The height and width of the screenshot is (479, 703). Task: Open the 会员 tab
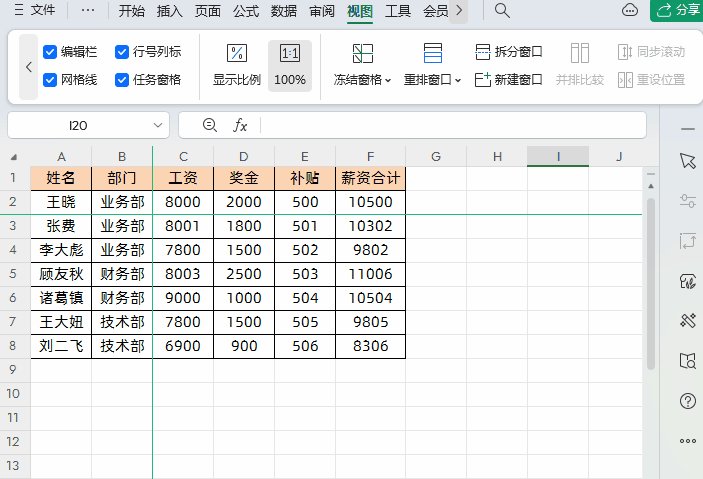tap(435, 11)
